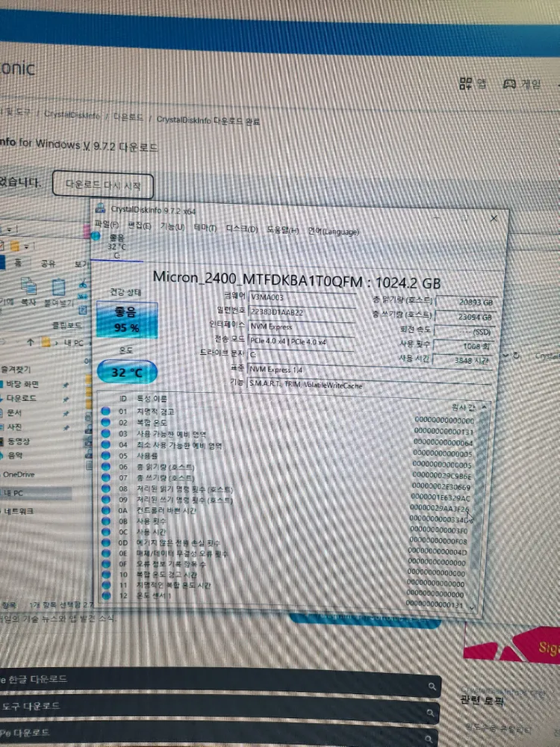Click the 32 °C temperature button
The image size is (560, 747).
[x=127, y=372]
